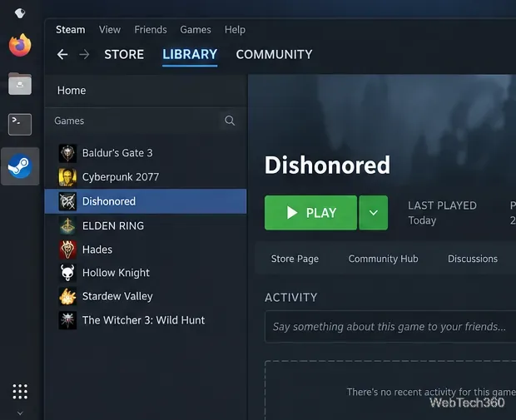Click the ELDEN RING game icon

tap(67, 225)
